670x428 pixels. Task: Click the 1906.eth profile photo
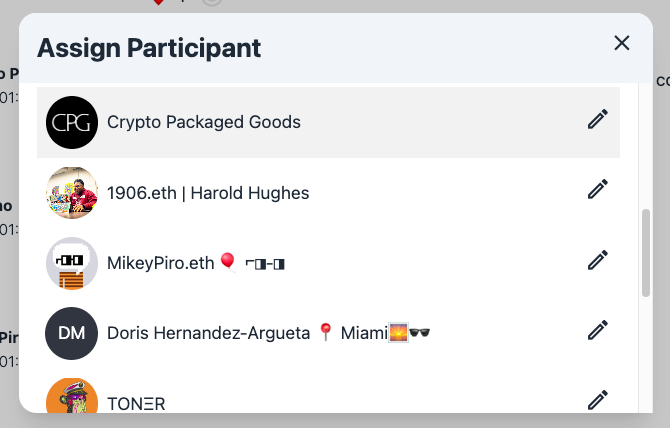tap(72, 192)
